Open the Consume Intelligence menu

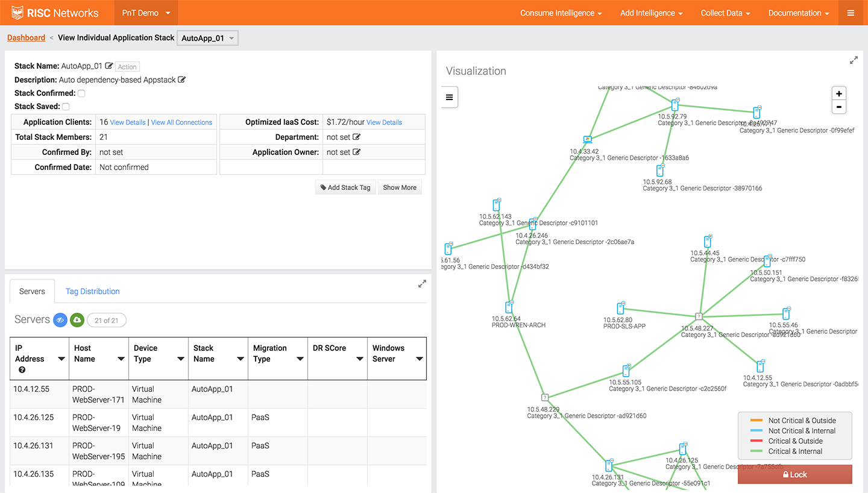tap(561, 13)
